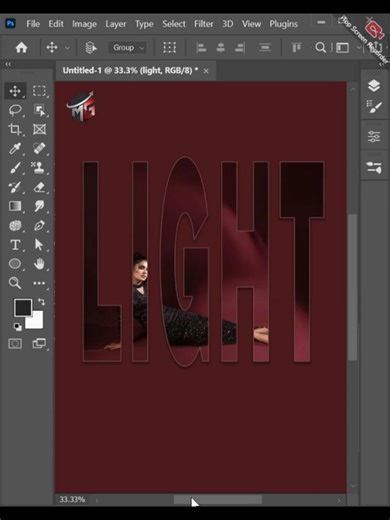Open the workspace switcher
This screenshot has height=520, width=390.
[342, 48]
